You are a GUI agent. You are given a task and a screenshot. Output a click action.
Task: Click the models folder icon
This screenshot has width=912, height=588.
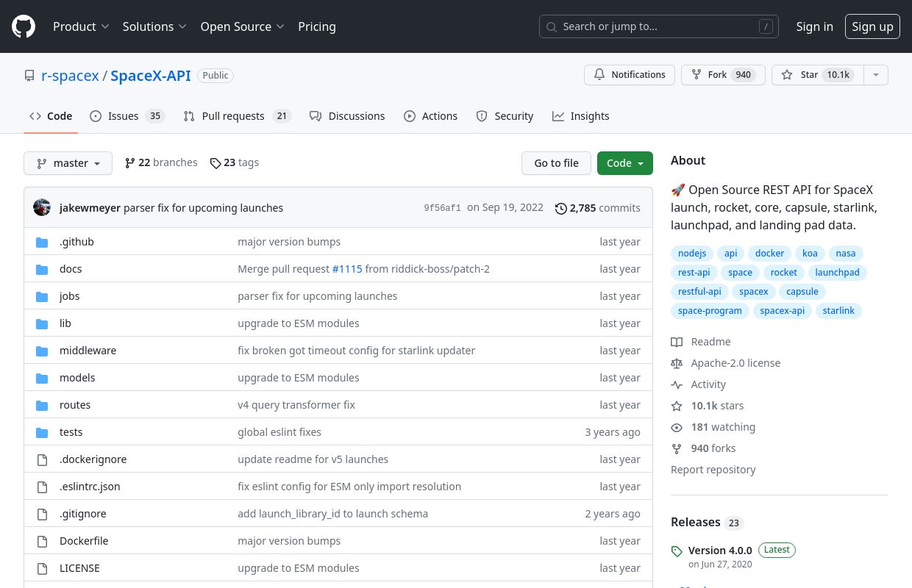point(43,378)
